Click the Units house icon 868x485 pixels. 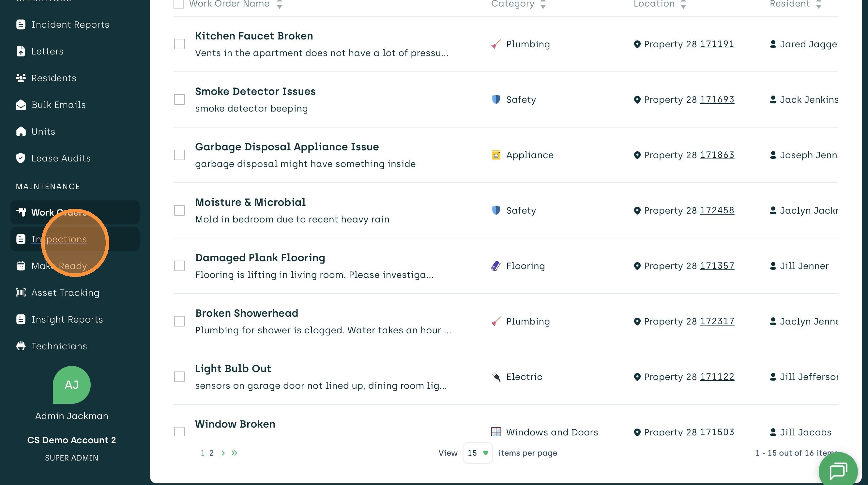[21, 131]
